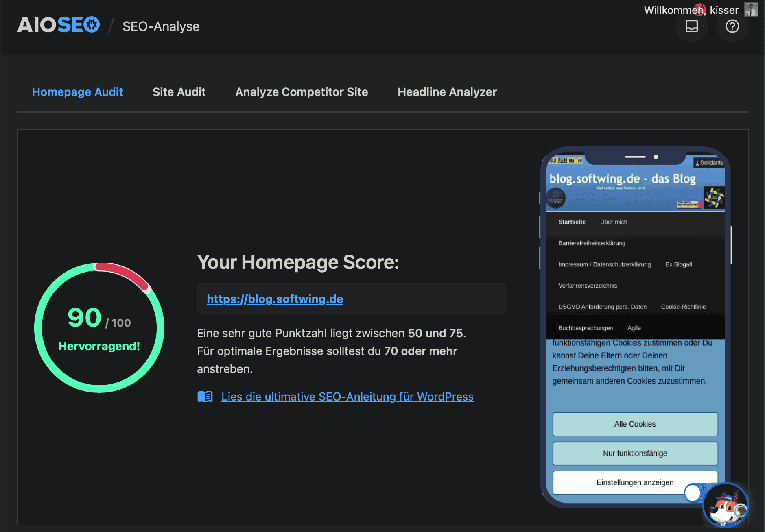
Task: Select Über mich in the preview menu
Action: point(613,222)
